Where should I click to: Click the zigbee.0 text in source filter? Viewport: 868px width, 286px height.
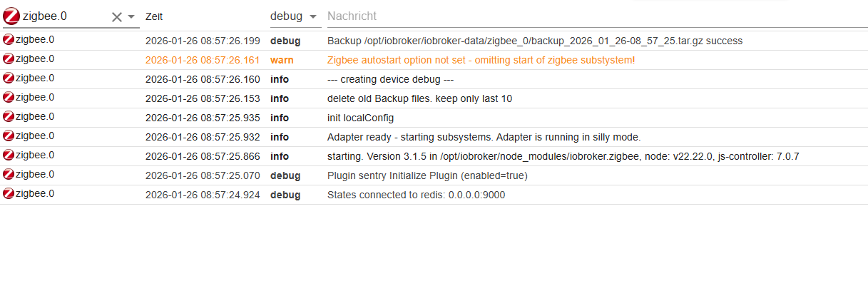coord(45,16)
